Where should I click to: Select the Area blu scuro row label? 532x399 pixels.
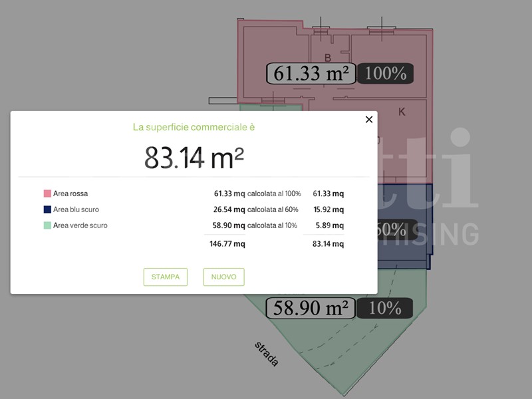point(76,209)
